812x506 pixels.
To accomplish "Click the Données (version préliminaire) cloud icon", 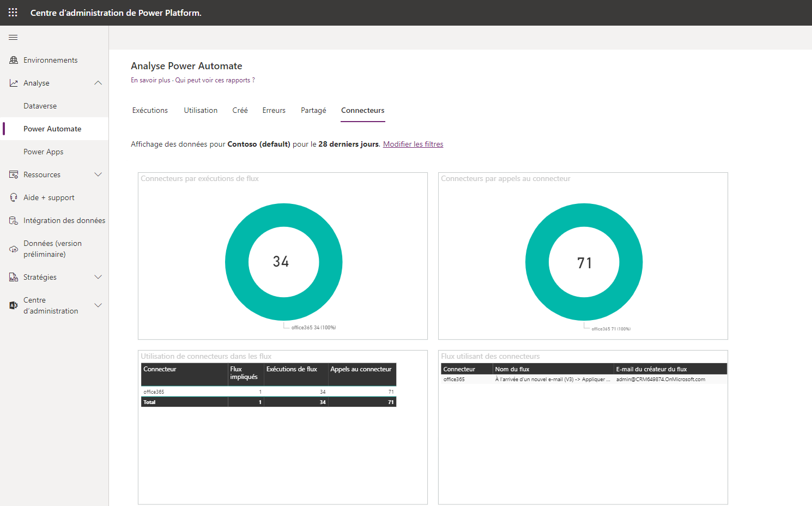I will (x=14, y=249).
